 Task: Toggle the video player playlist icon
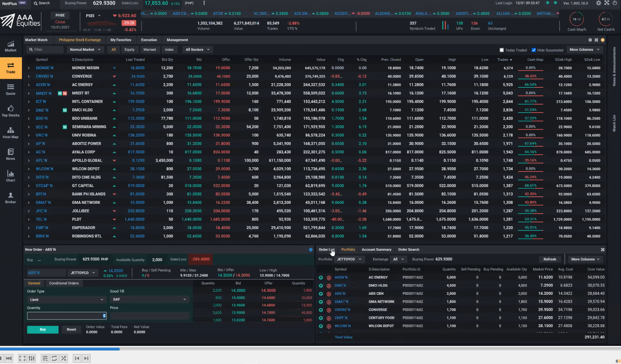click(45, 358)
